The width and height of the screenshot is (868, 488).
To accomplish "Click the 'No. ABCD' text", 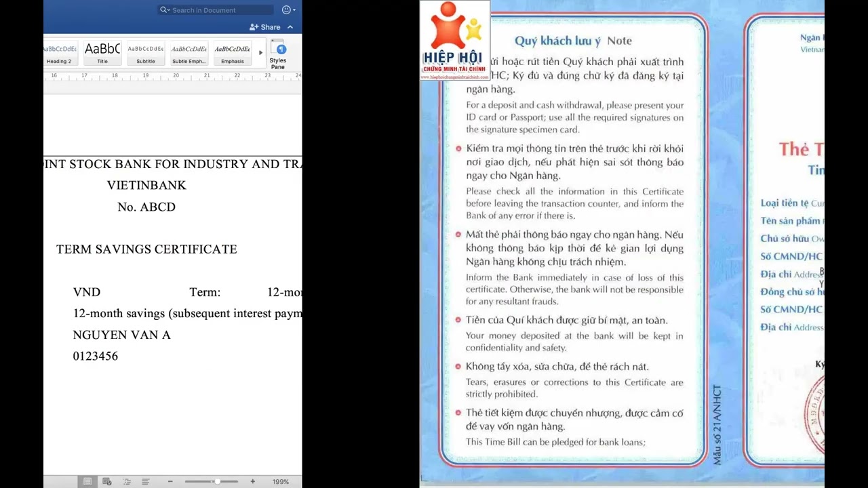I will coord(146,207).
